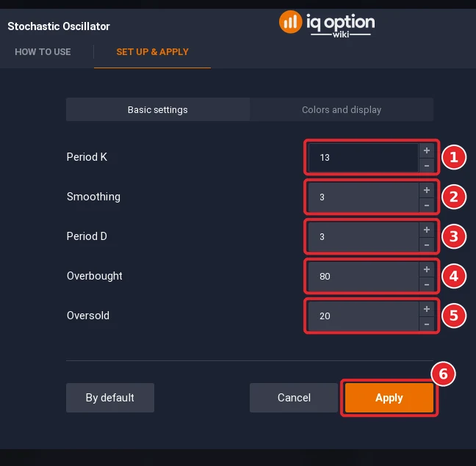Select the SET UP & APPLY tab

(x=152, y=52)
